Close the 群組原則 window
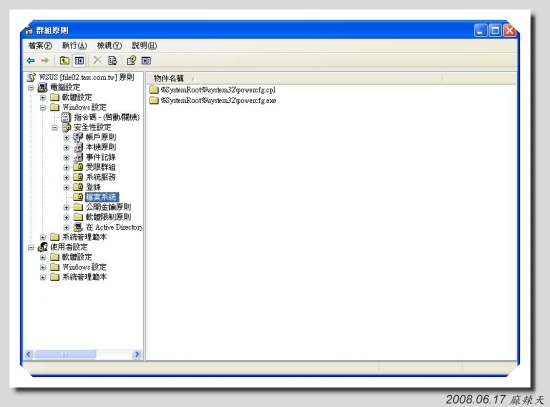 pyautogui.click(x=509, y=31)
